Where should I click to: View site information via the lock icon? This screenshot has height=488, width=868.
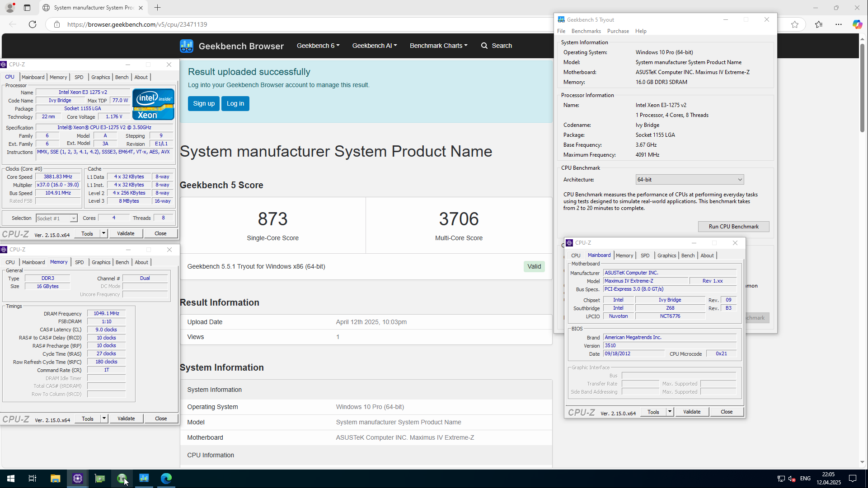pos(57,24)
